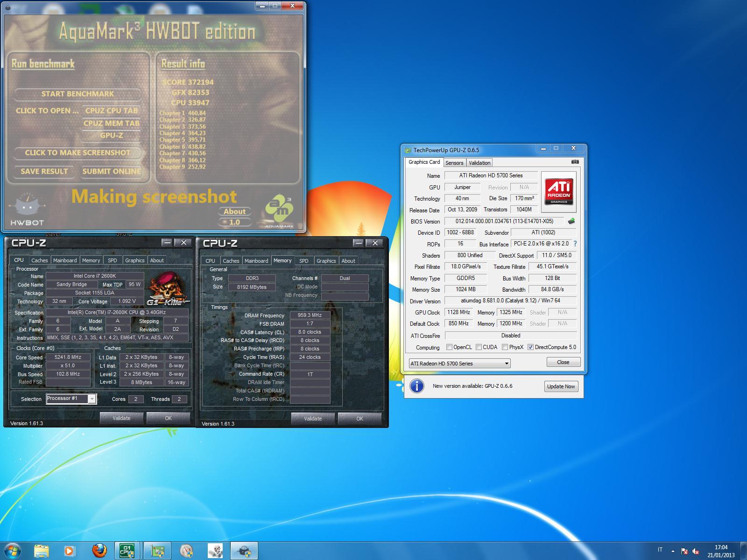Click the CPUZ CPU TAB button in AquaMark
This screenshot has width=747, height=560.
(111, 111)
